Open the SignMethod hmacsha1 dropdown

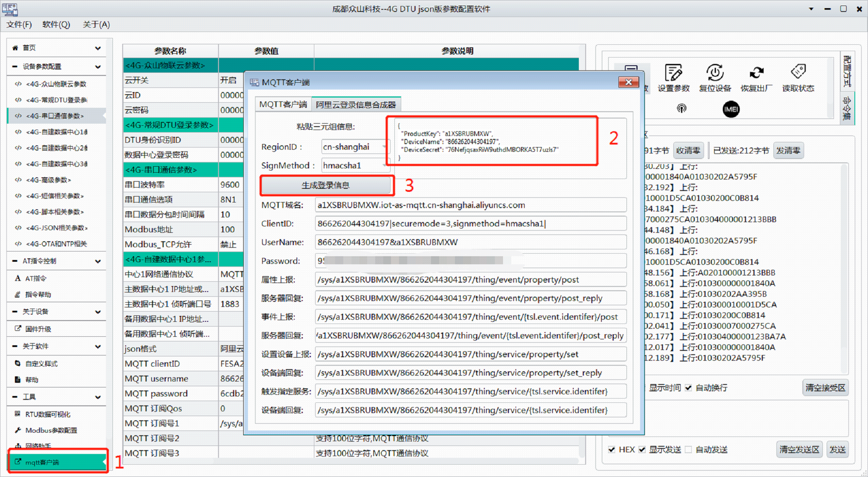pos(355,165)
